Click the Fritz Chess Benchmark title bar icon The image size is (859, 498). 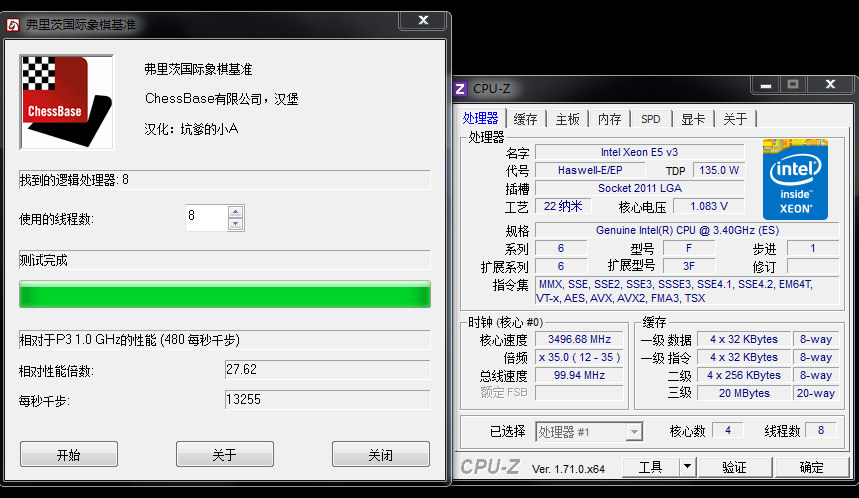[x=13, y=25]
